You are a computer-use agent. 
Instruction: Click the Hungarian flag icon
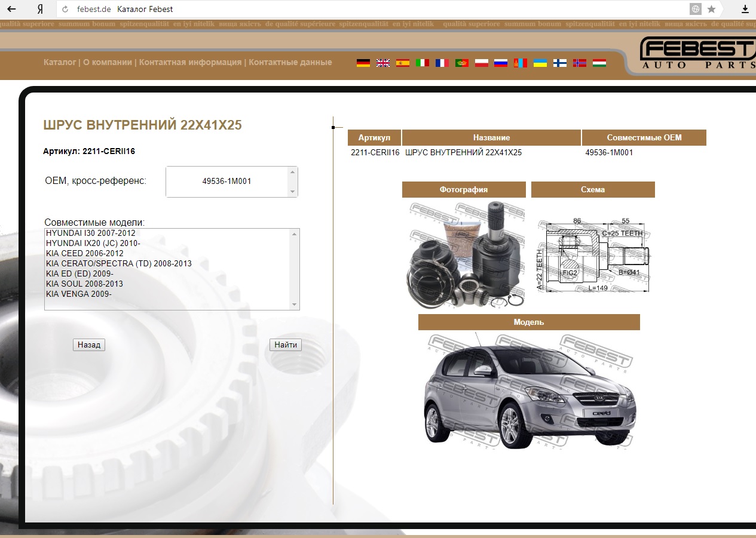[599, 63]
